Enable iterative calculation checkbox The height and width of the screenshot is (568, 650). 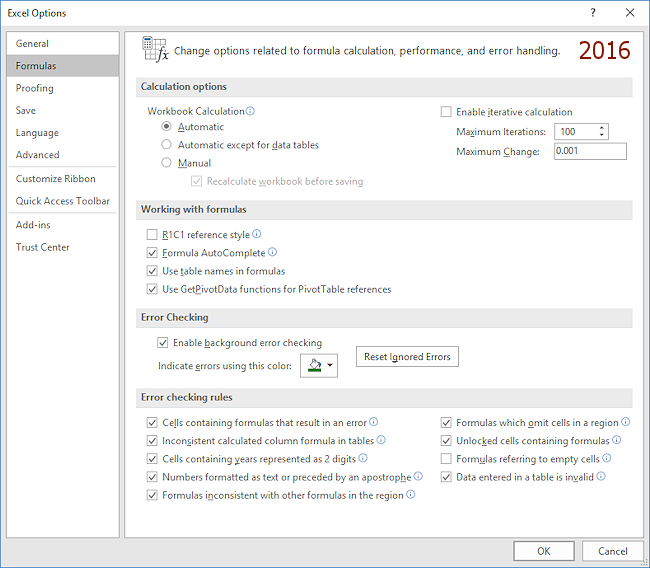click(x=446, y=112)
